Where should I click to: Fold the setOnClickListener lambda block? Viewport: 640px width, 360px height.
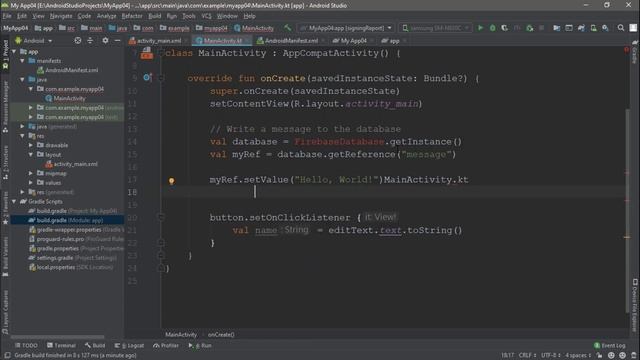click(161, 218)
